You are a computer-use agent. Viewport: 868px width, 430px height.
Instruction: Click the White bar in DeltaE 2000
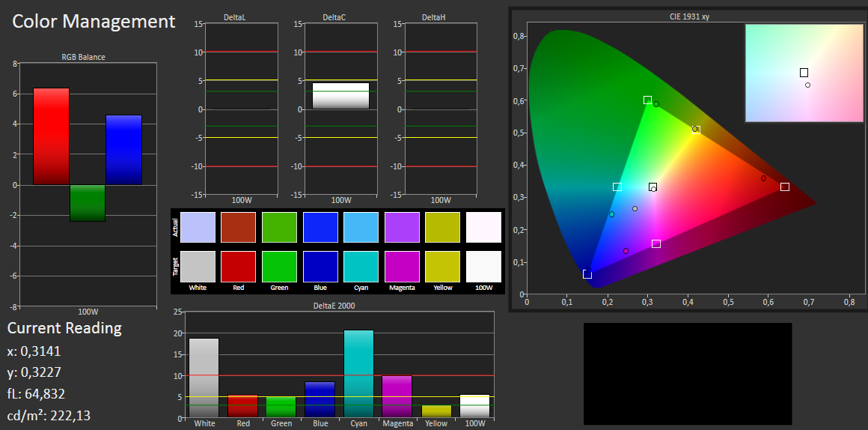(x=204, y=378)
